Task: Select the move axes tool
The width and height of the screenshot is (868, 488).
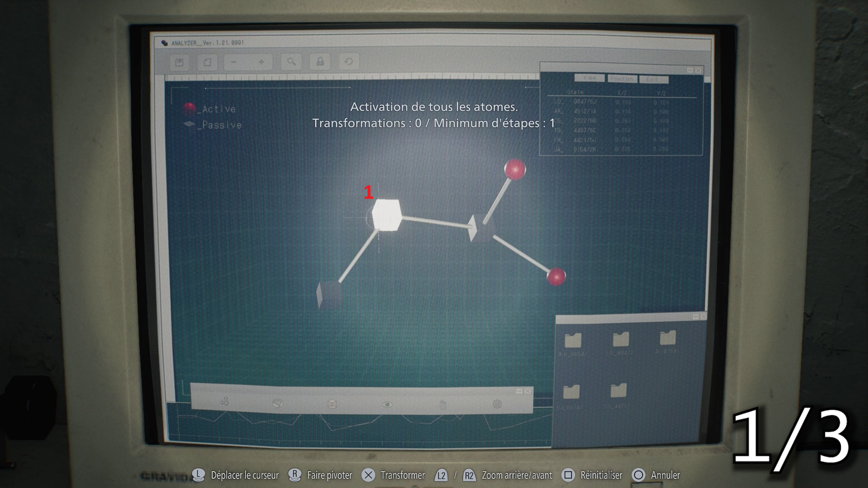Action: tap(225, 402)
